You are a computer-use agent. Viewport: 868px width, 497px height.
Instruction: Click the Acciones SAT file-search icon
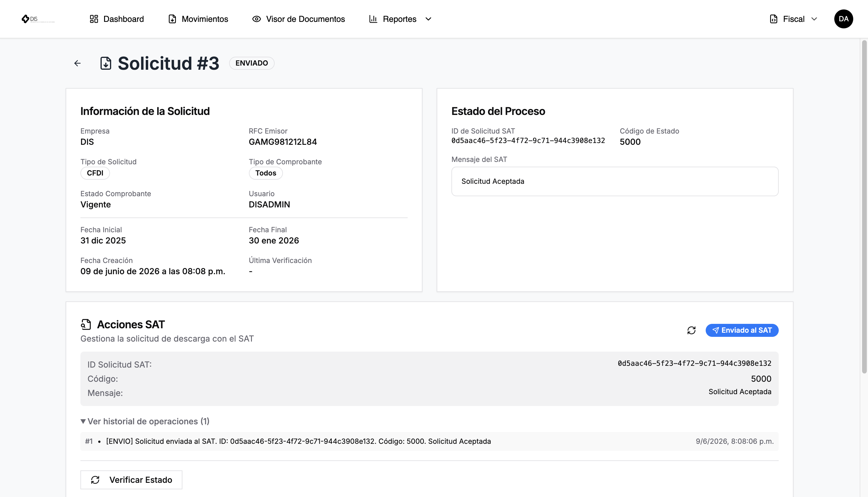[x=86, y=324]
